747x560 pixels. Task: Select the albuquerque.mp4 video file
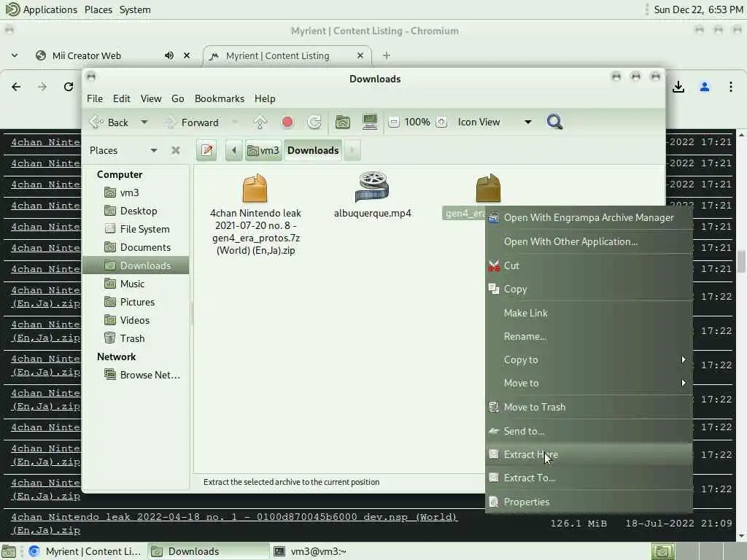[x=373, y=195]
